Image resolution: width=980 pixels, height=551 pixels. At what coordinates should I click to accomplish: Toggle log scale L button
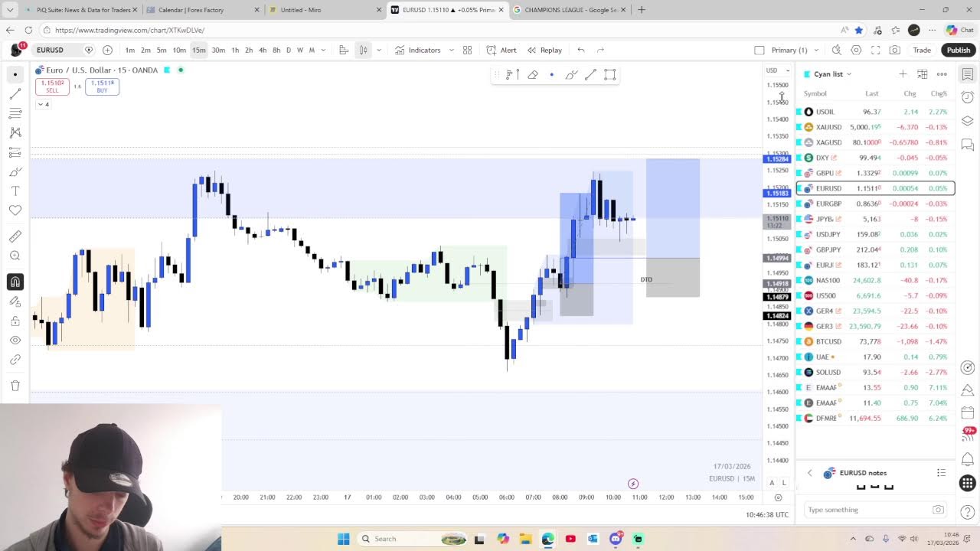coord(784,483)
